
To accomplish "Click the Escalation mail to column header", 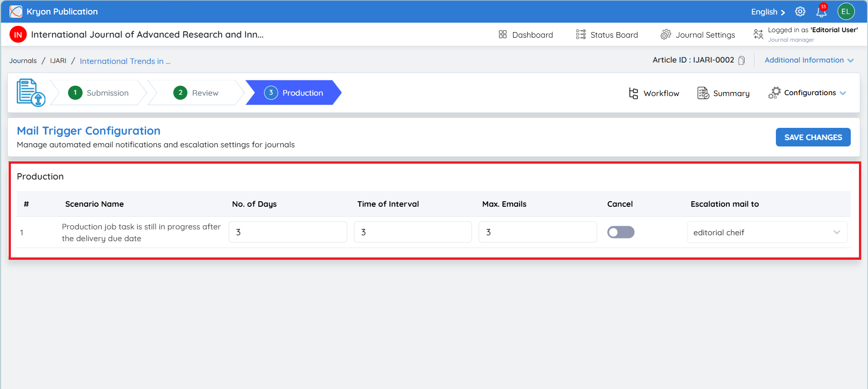I will 725,204.
